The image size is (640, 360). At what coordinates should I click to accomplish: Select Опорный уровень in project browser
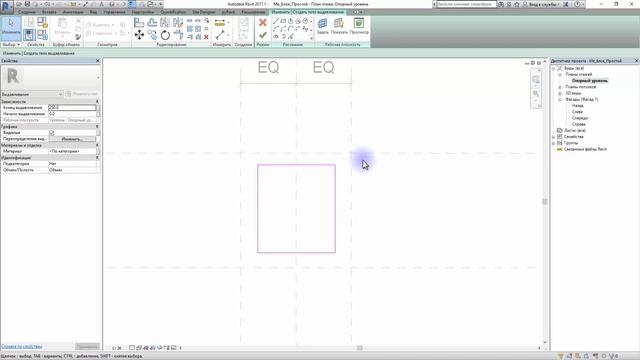(x=589, y=81)
